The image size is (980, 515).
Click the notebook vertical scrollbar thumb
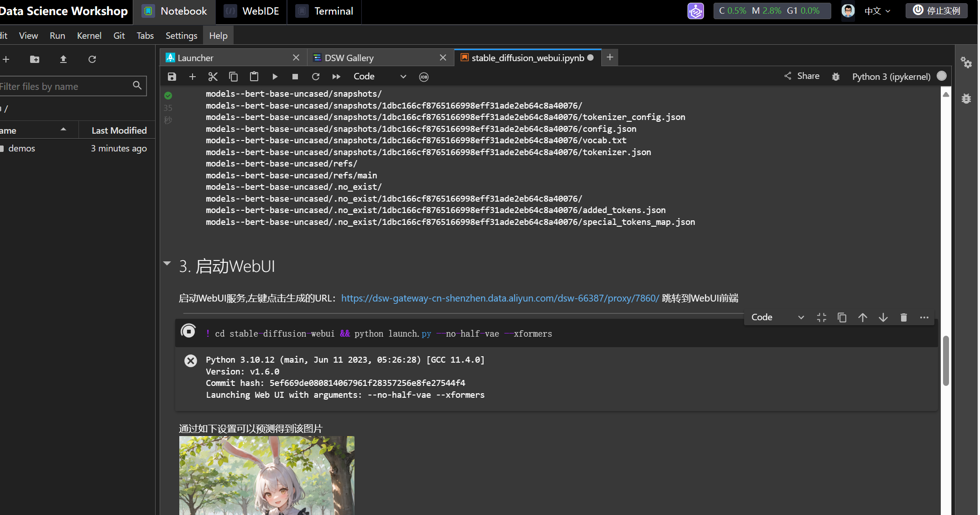coord(946,361)
